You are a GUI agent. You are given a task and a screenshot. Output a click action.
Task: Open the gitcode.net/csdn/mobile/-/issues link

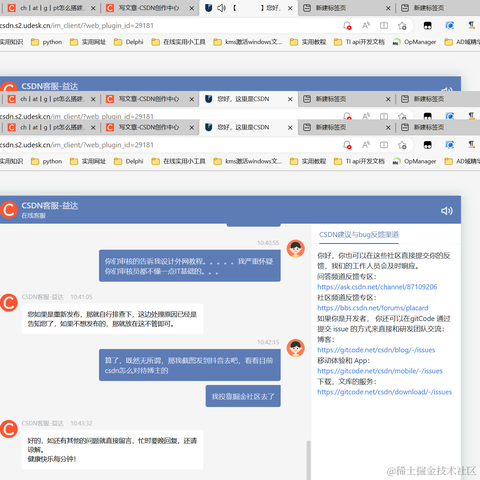coord(380,371)
